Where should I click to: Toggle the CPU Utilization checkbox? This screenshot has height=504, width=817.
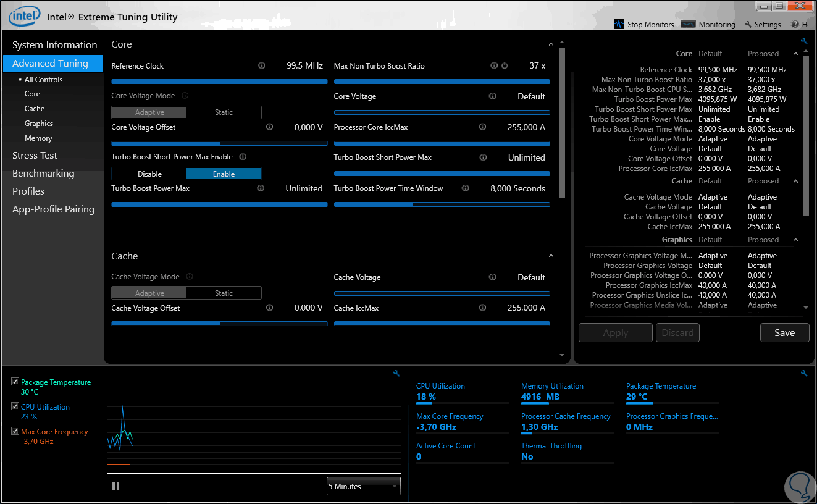[x=15, y=407]
